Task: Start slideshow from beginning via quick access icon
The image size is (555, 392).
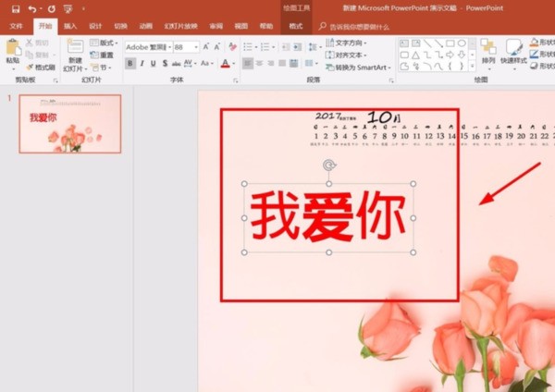Action: [x=68, y=9]
